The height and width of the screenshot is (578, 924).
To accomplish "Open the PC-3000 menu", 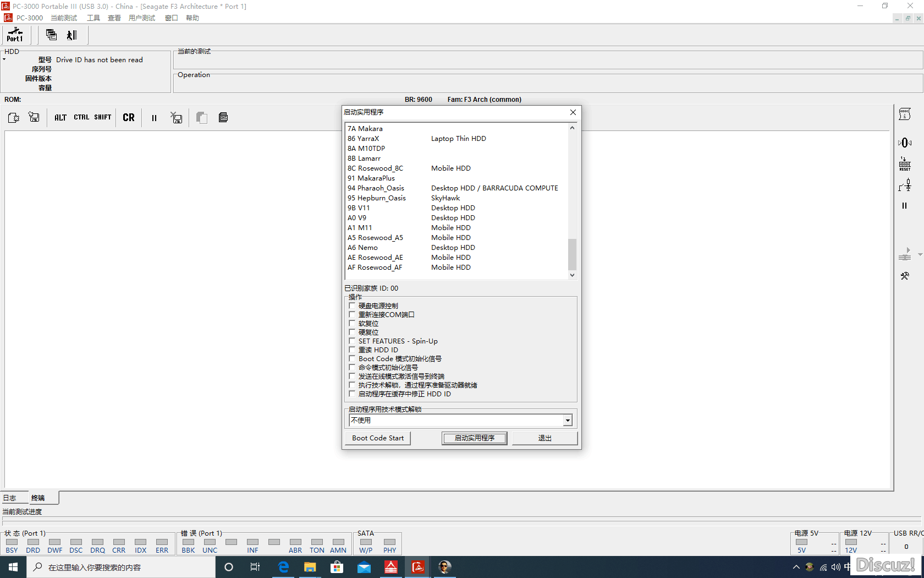I will [x=29, y=18].
